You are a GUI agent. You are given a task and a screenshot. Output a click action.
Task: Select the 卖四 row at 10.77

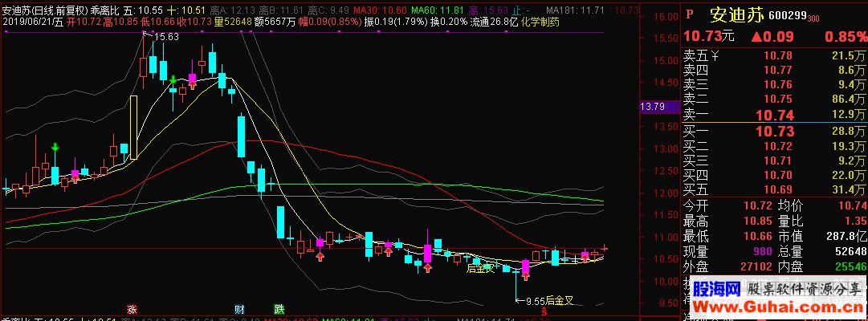click(x=775, y=70)
